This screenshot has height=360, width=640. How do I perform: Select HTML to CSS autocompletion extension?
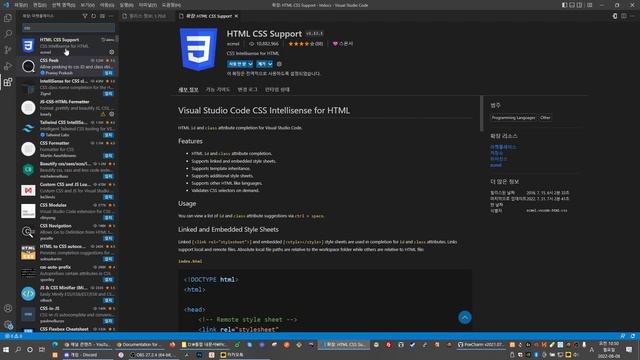pos(67,253)
